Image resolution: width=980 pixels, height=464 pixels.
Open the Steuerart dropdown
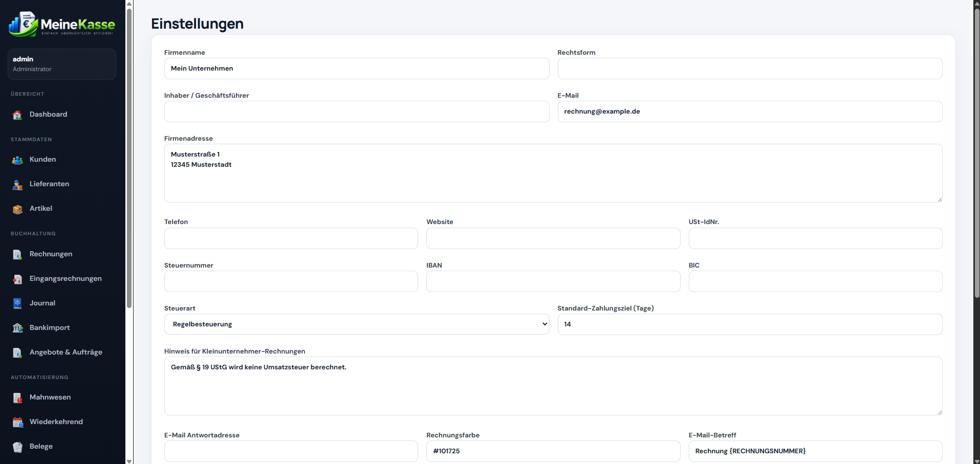pyautogui.click(x=357, y=324)
